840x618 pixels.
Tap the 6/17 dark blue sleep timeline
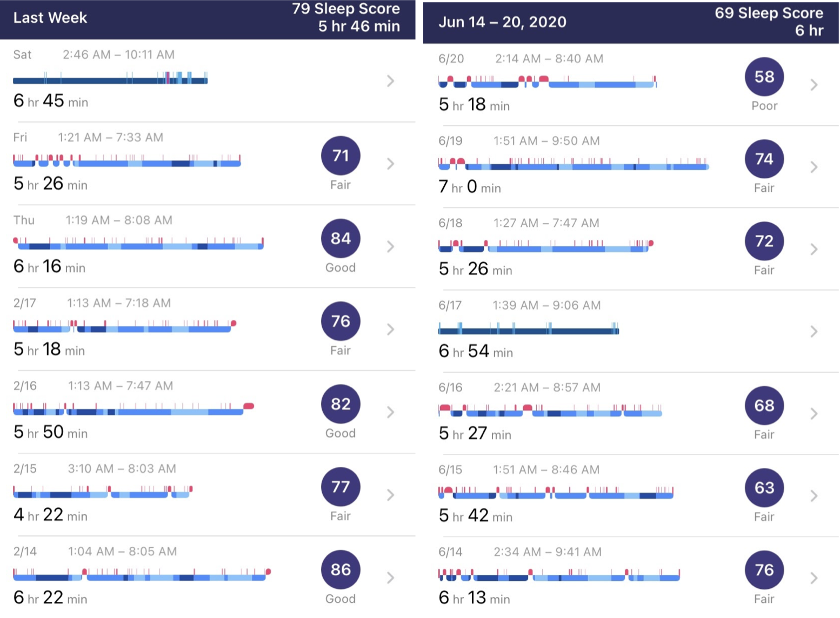(529, 328)
